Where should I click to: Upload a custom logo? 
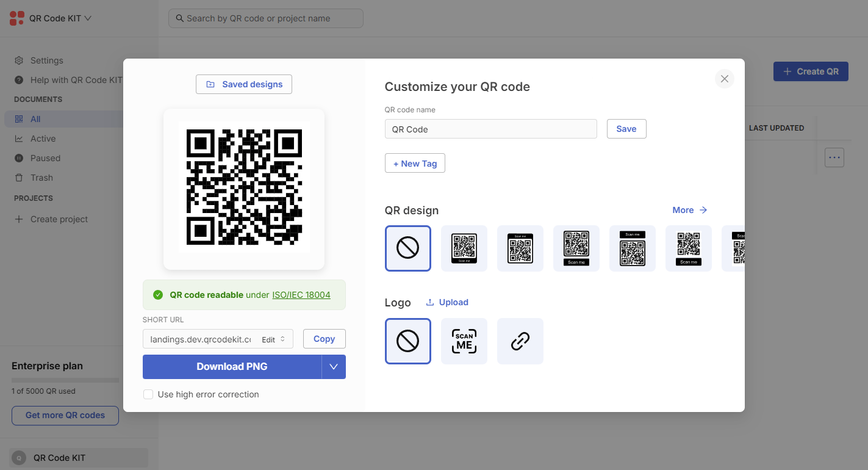click(x=447, y=302)
